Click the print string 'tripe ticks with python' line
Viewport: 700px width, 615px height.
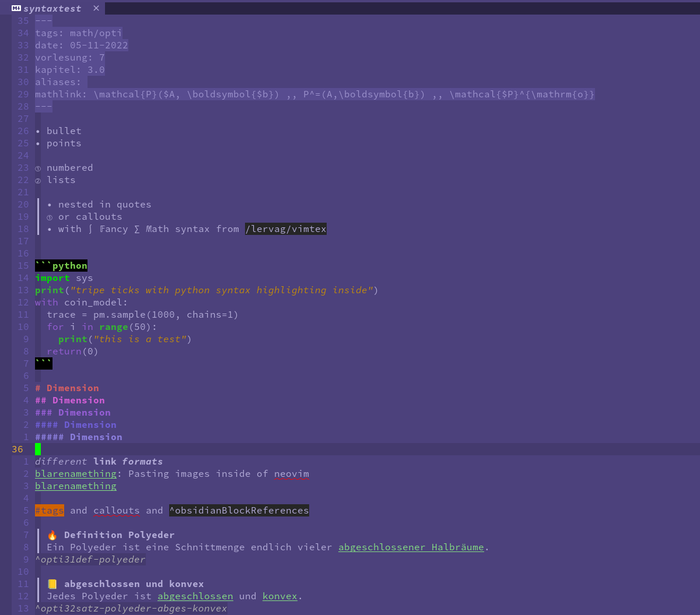(x=207, y=290)
